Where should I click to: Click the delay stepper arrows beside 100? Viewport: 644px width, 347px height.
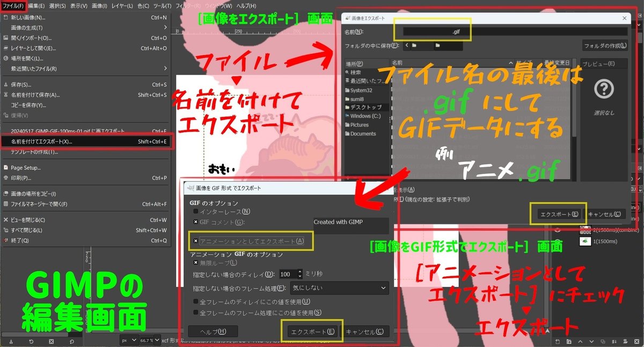300,274
